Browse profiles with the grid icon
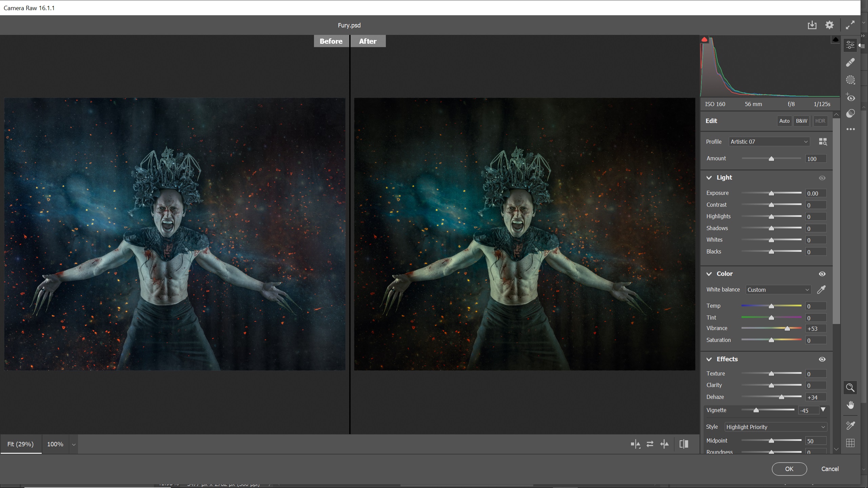Screen dimensions: 868x488 pyautogui.click(x=823, y=142)
